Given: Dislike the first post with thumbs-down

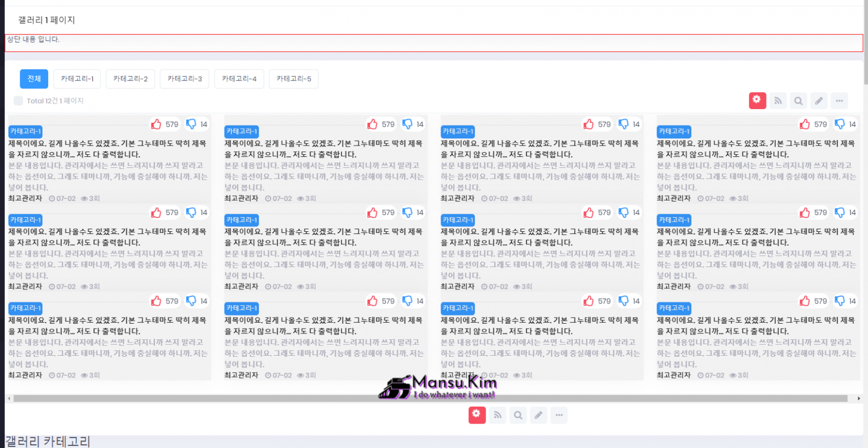Looking at the screenshot, I should click(x=191, y=124).
